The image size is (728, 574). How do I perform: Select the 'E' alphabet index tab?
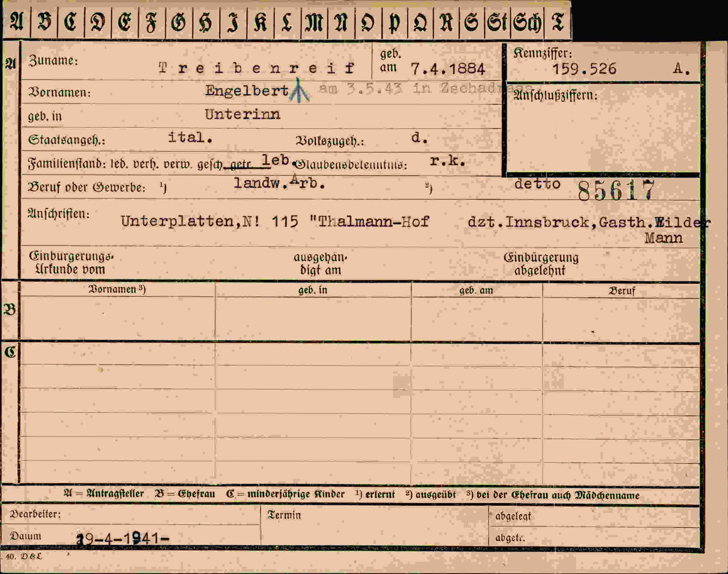click(x=124, y=23)
